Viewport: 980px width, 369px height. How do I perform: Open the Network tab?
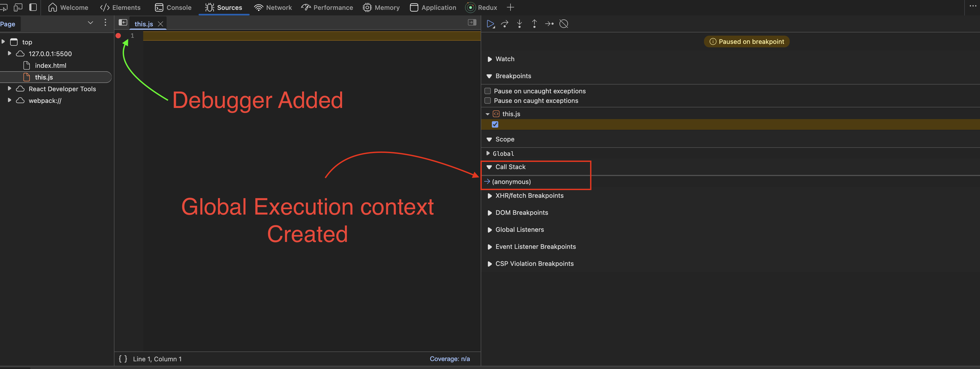[x=273, y=7]
